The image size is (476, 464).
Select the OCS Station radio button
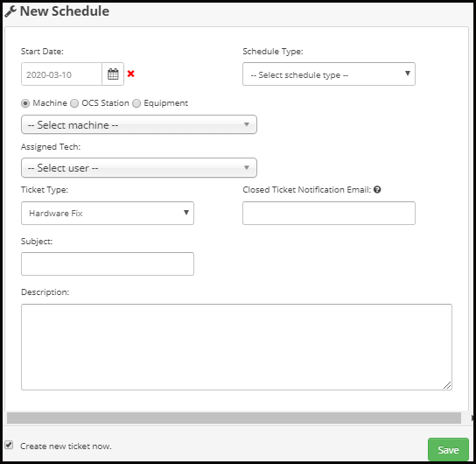(74, 103)
